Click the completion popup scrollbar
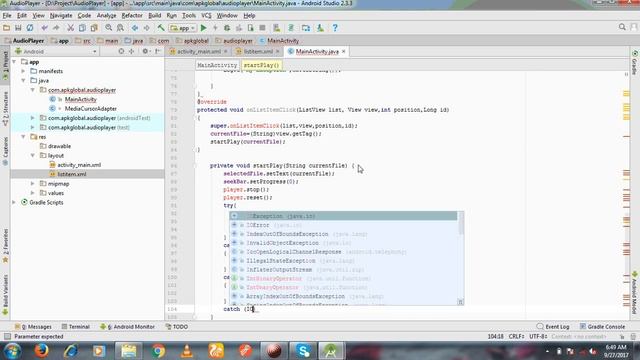Image resolution: width=640 pixels, height=360 pixels. 461,224
